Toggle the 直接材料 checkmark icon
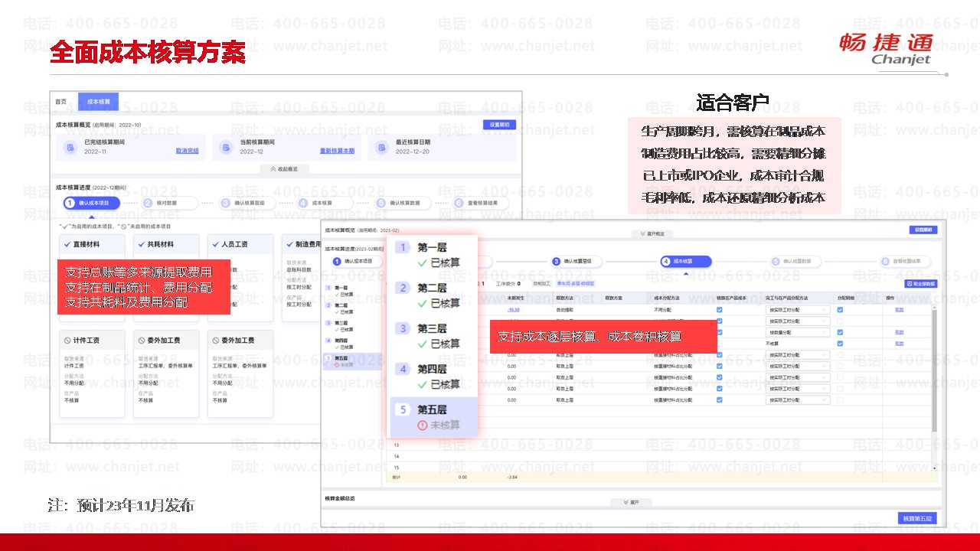The image size is (980, 551). (67, 245)
